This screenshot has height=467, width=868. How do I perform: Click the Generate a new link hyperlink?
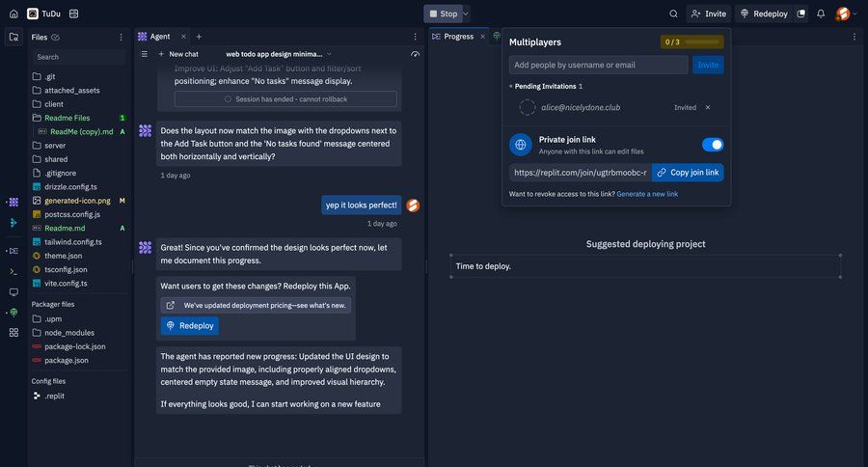(x=647, y=194)
